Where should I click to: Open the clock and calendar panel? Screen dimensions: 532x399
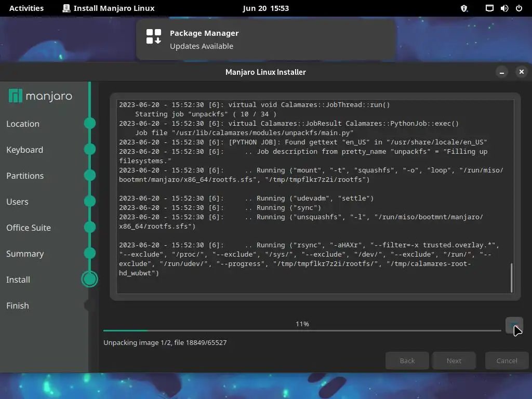click(265, 8)
